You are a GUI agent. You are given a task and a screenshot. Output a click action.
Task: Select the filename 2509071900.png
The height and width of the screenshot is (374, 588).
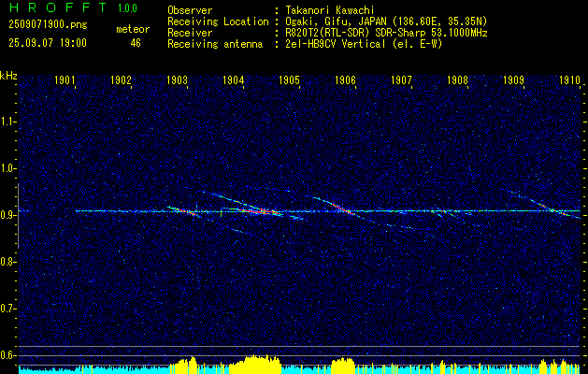[48, 25]
